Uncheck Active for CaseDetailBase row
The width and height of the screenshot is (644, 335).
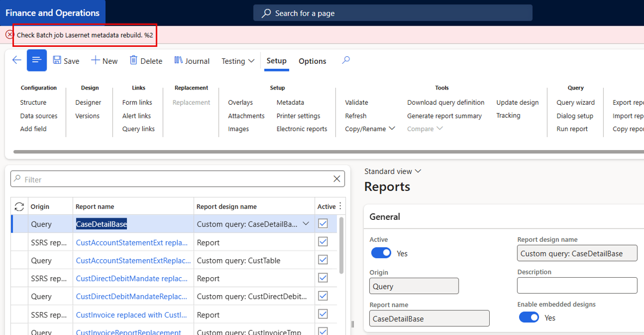click(x=323, y=224)
